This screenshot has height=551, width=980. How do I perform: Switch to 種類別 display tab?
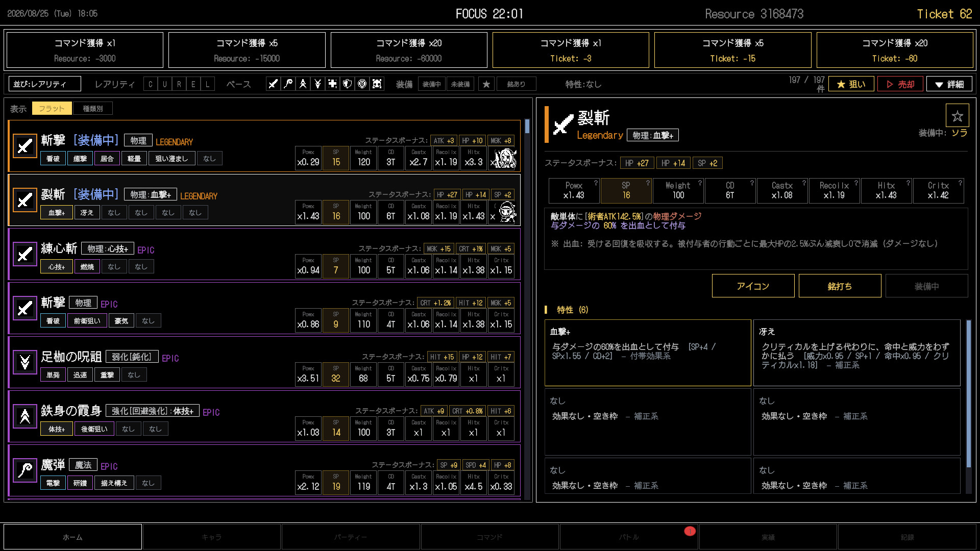[x=93, y=108]
